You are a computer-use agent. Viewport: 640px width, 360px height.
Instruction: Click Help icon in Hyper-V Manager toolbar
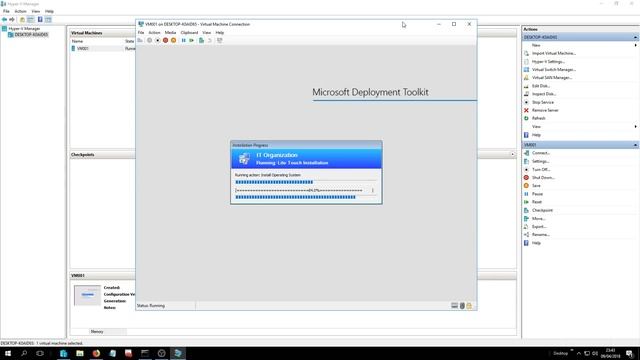coord(40,20)
